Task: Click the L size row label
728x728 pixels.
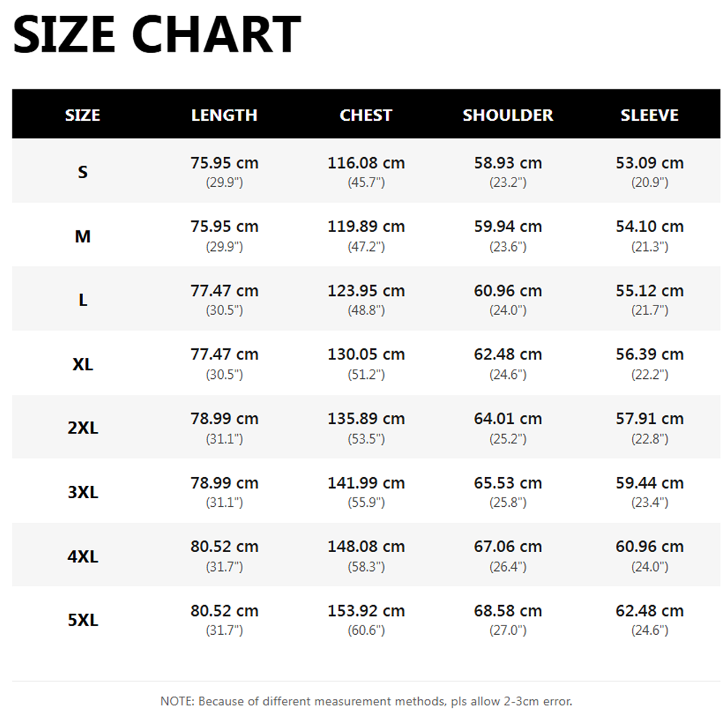Action: point(83,300)
